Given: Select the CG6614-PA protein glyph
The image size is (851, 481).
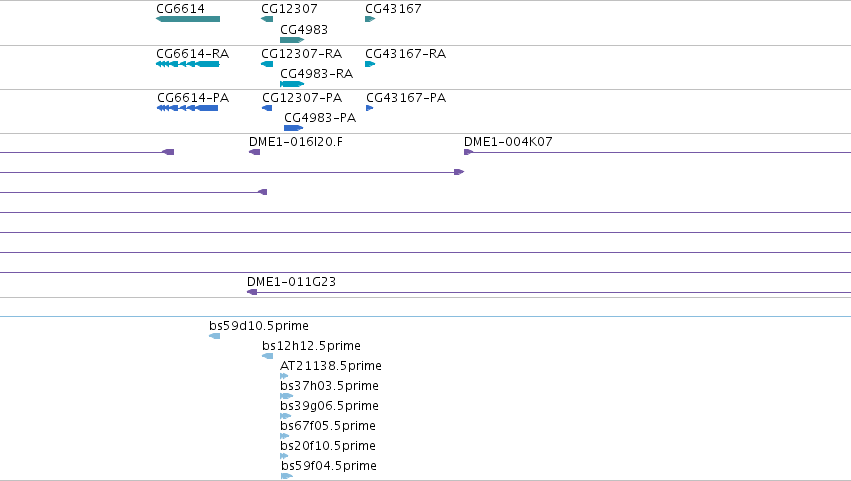Looking at the screenshot, I should pos(187,108).
